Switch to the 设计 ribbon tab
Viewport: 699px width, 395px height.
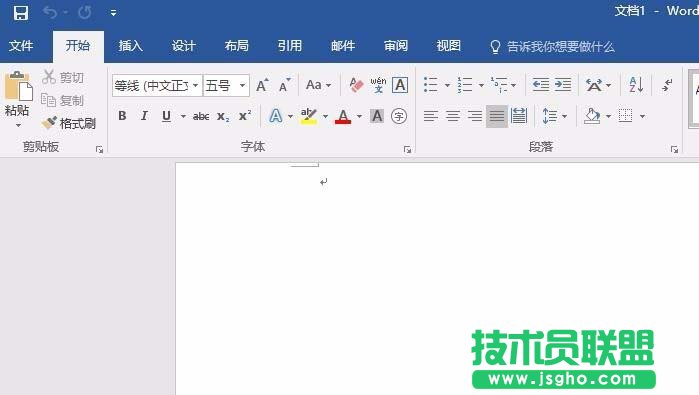(184, 46)
